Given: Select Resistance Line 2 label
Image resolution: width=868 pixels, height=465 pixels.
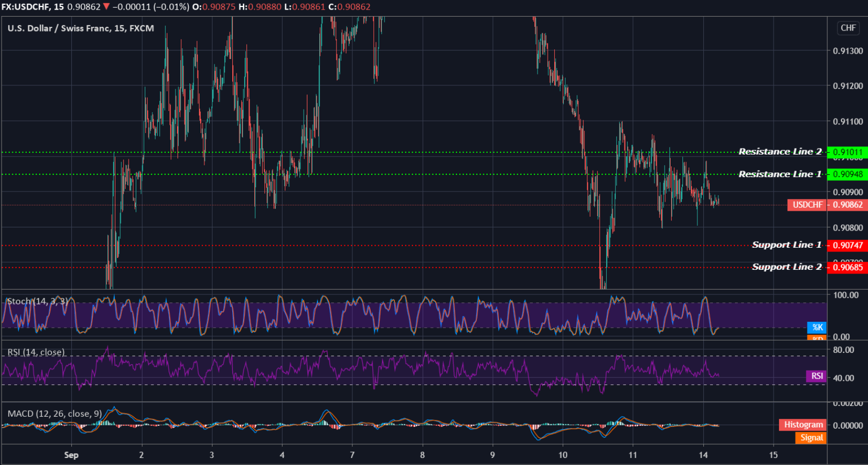Looking at the screenshot, I should (x=780, y=152).
